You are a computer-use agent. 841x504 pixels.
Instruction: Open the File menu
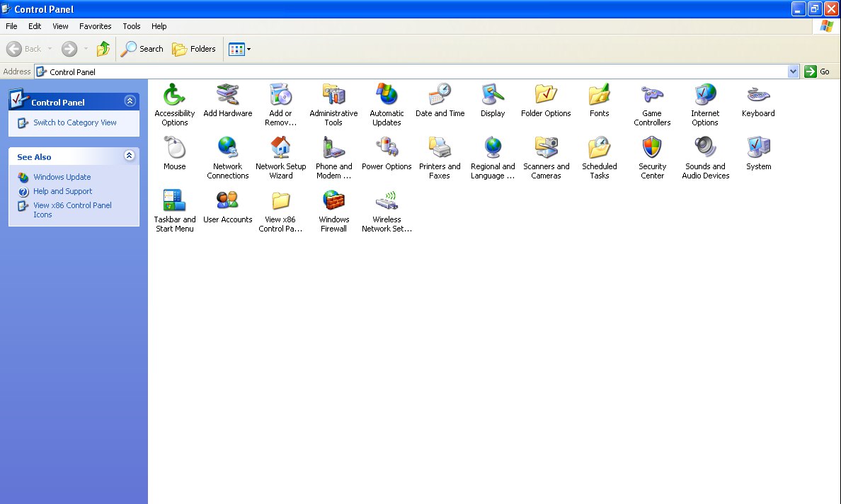(11, 26)
